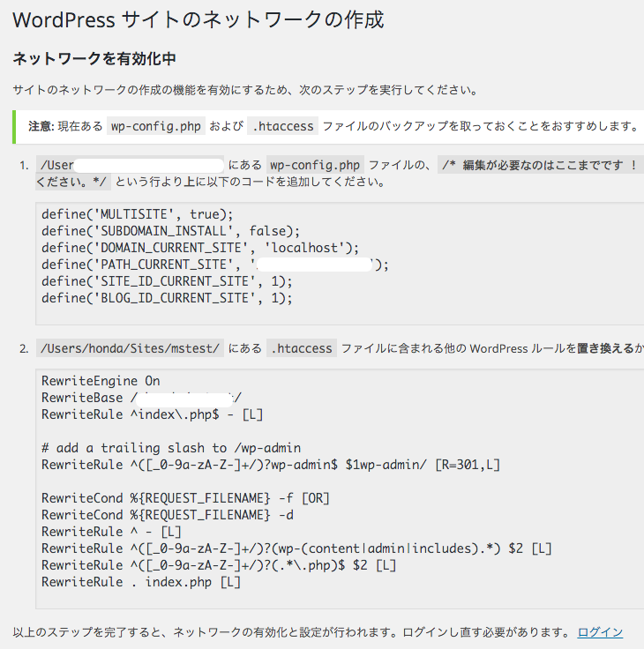Click the trailing slash comment line
644x649 pixels.
tap(171, 448)
